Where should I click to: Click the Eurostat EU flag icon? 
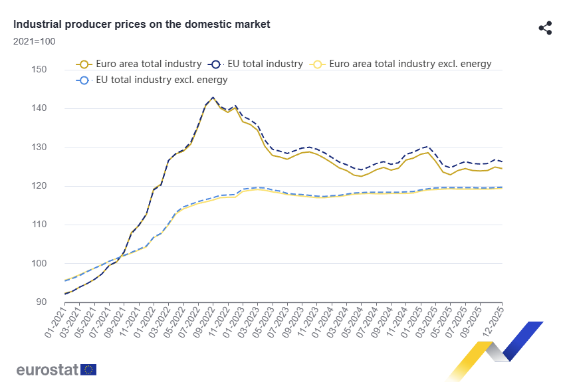coord(88,369)
